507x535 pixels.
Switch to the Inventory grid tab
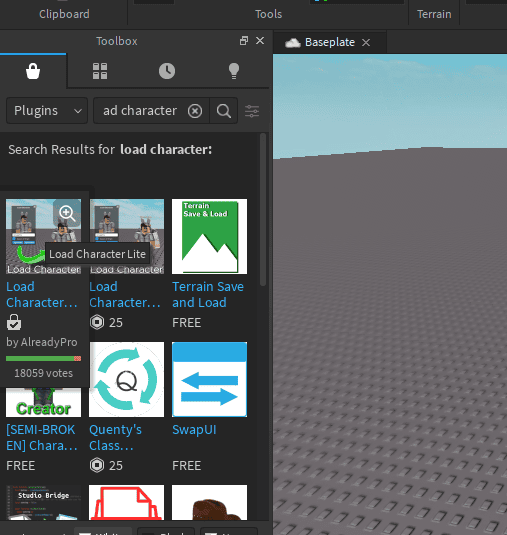[x=100, y=71]
